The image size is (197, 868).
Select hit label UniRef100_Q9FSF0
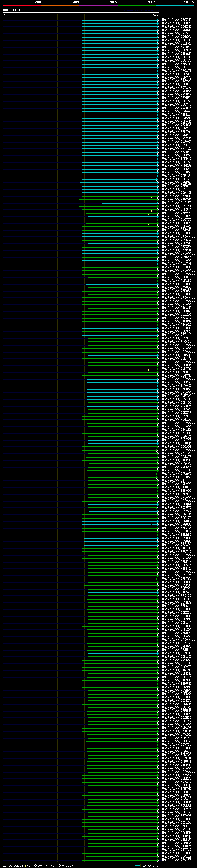point(176,50)
